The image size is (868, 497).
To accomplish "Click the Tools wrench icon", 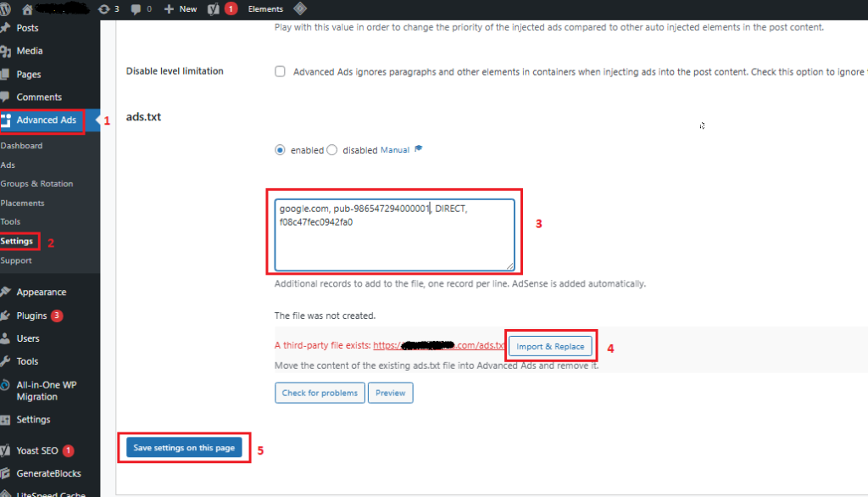I will pos(5,361).
